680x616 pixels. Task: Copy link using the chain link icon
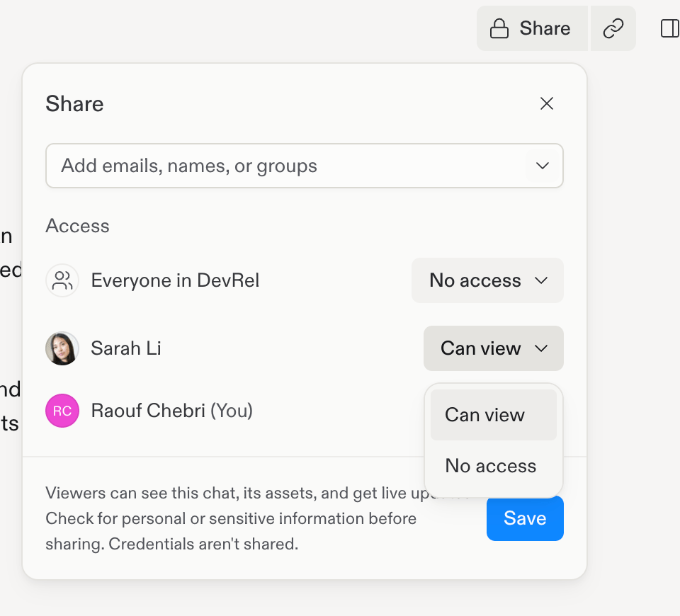(613, 28)
